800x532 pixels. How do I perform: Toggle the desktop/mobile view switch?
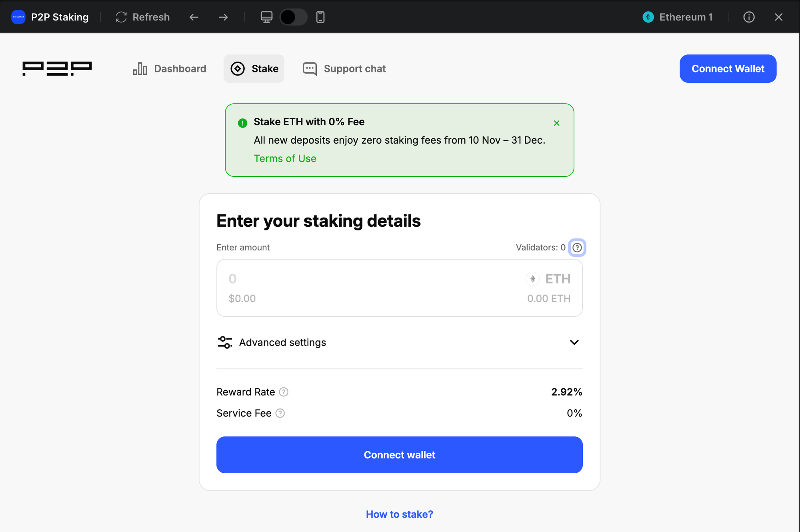293,17
